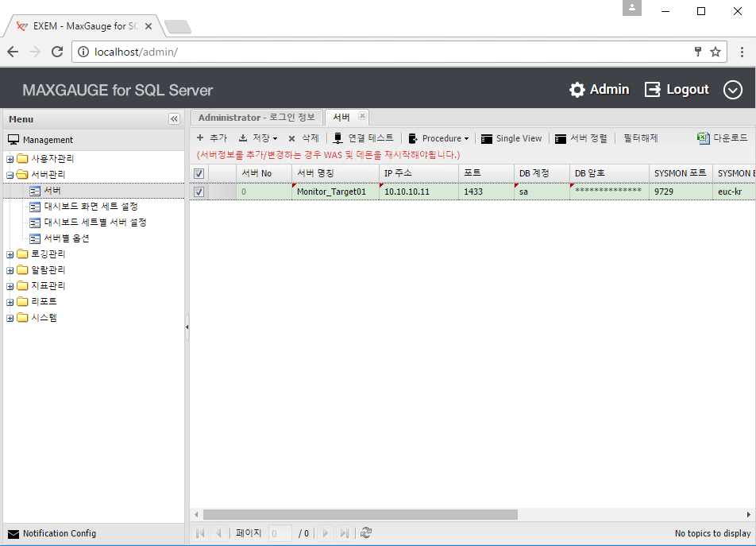Image resolution: width=756 pixels, height=546 pixels.
Task: Select the EXEM MaxGauge browser tab
Action: click(84, 26)
